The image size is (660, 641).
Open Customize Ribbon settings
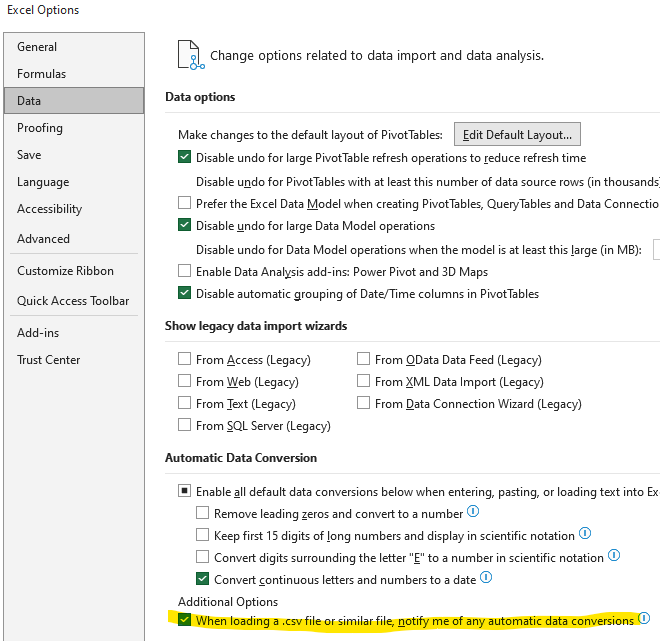pos(74,271)
